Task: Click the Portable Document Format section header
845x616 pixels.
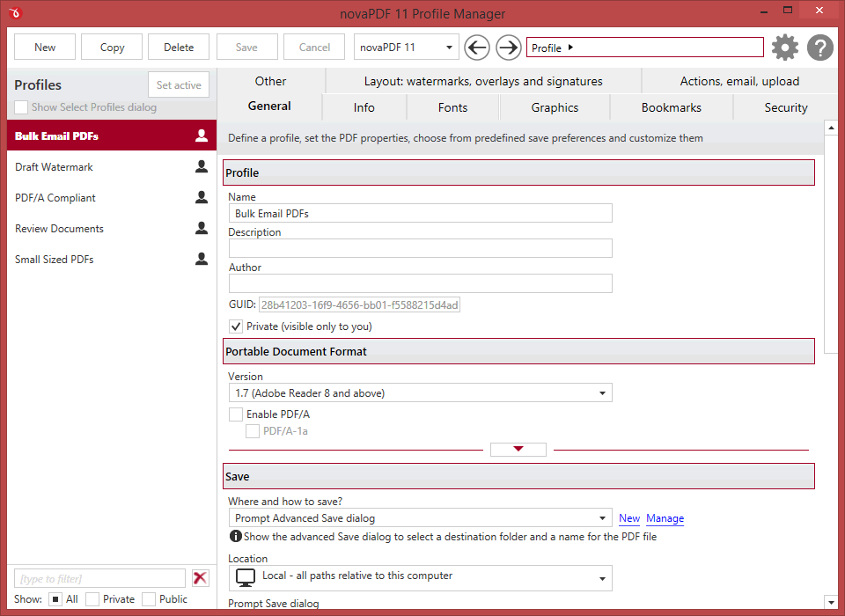Action: (518, 351)
